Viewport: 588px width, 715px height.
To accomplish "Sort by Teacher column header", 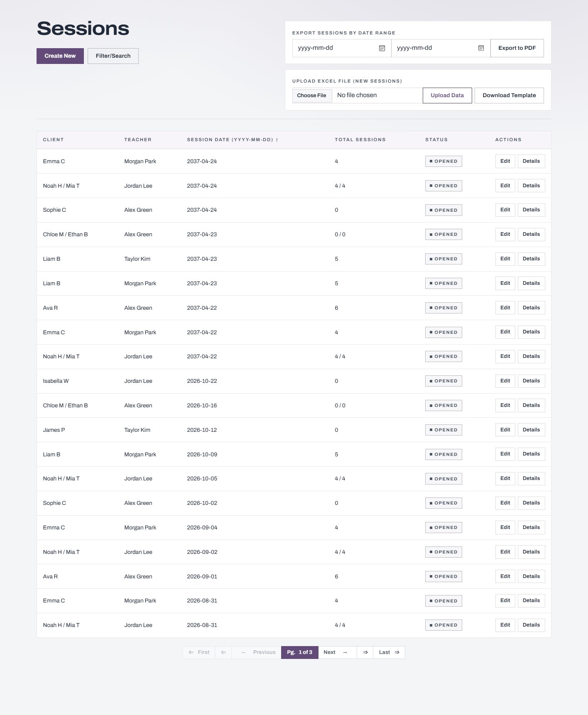I will (138, 140).
